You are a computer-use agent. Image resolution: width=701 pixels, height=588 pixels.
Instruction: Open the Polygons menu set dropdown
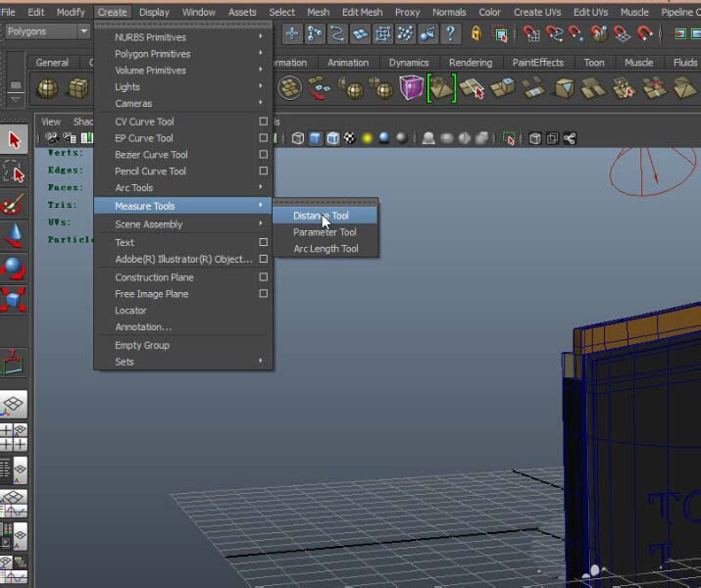pyautogui.click(x=45, y=32)
